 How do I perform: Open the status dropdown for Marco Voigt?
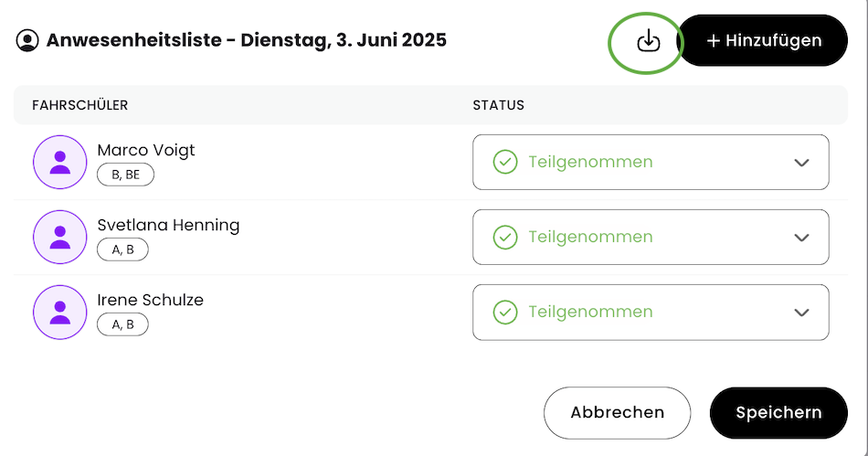click(651, 162)
